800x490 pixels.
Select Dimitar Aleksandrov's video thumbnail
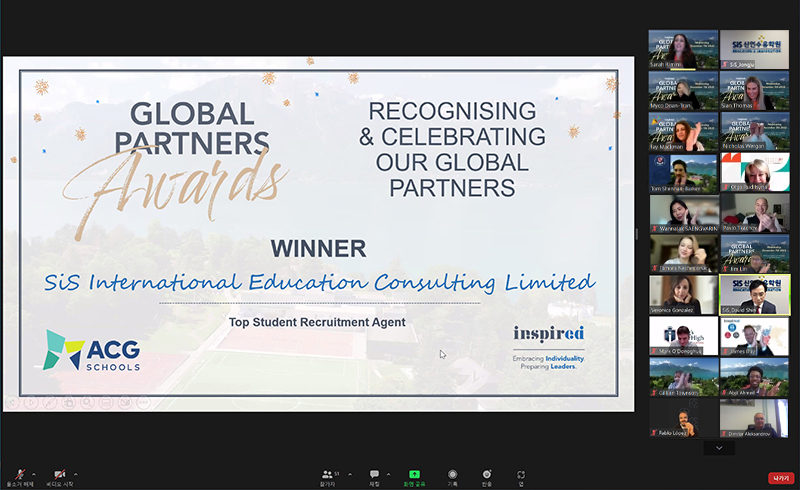pos(755,418)
